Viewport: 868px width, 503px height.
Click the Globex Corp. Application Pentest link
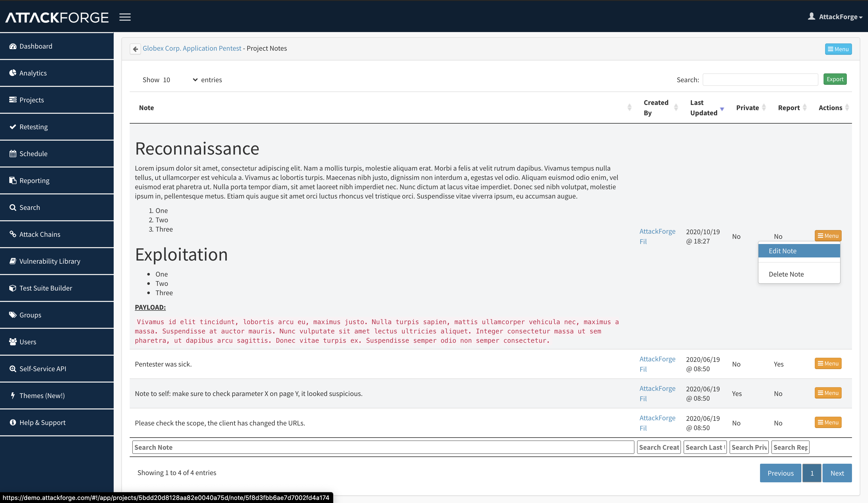coord(192,48)
